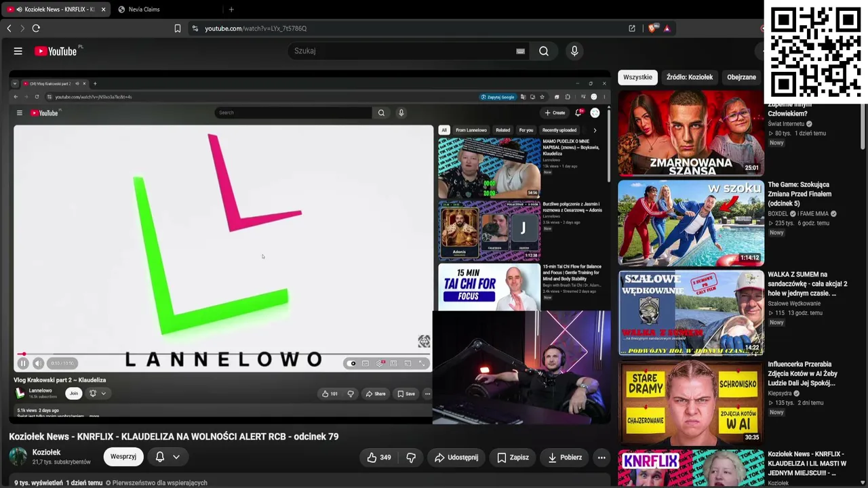Open the Brave Shields lion icon
868x488 pixels.
tap(653, 28)
